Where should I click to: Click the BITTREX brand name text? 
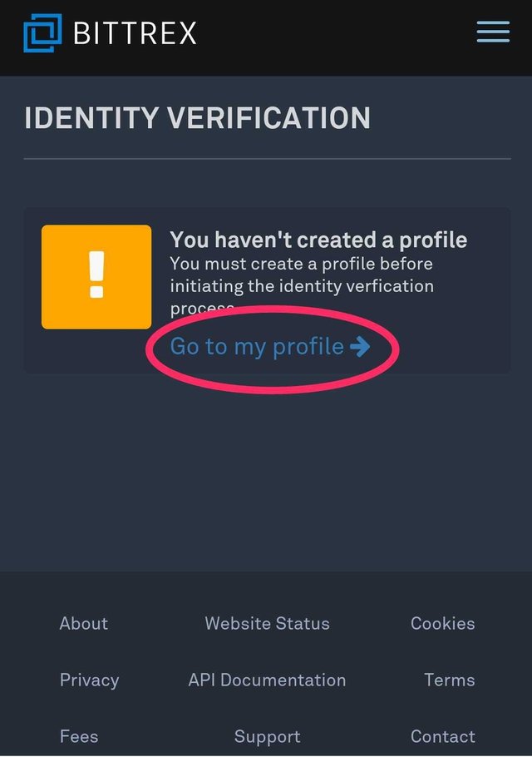click(135, 33)
